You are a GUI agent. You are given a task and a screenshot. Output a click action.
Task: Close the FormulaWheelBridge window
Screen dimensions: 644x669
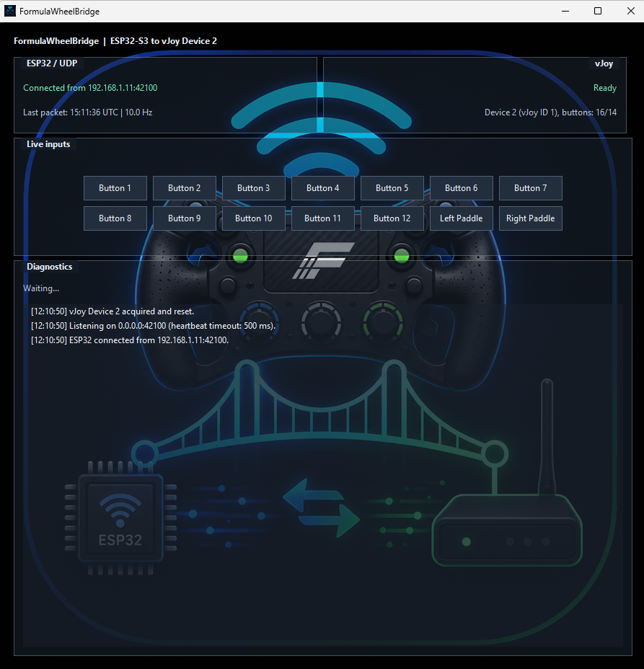pos(631,11)
